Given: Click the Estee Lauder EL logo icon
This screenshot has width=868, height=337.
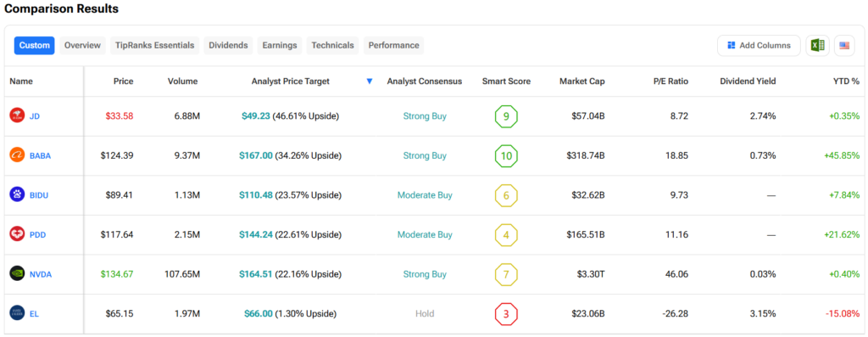Looking at the screenshot, I should [x=17, y=313].
